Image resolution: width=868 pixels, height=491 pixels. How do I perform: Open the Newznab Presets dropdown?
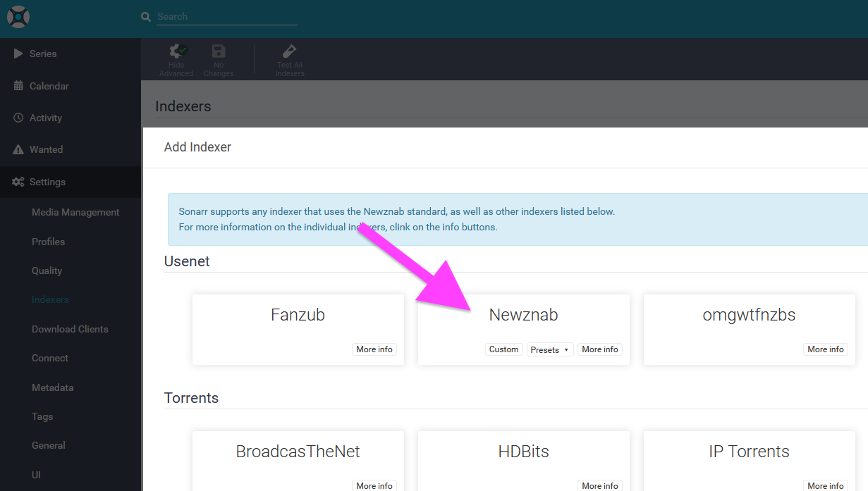[x=549, y=349]
